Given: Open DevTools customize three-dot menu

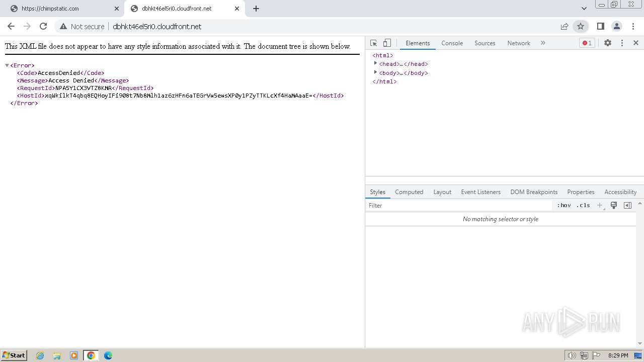Looking at the screenshot, I should point(622,43).
